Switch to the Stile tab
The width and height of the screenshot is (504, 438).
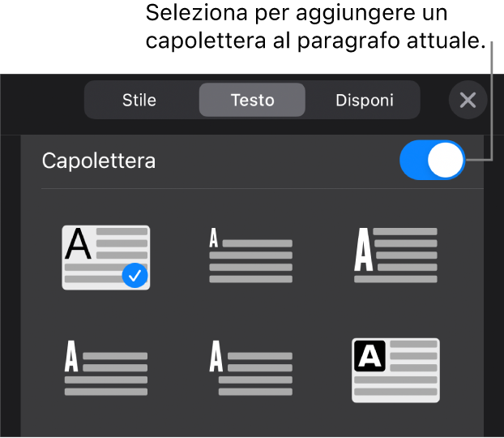click(139, 101)
